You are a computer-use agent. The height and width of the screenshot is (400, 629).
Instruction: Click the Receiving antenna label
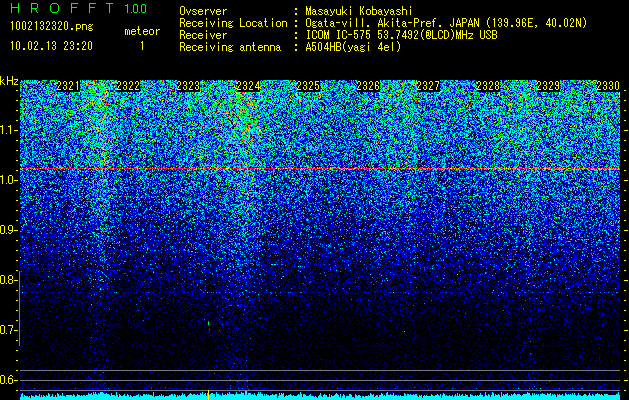(230, 47)
